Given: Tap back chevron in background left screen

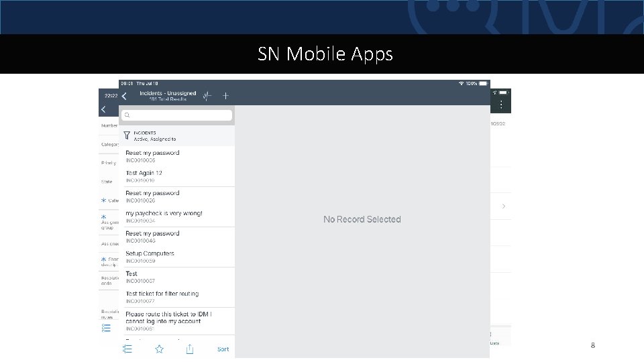Looking at the screenshot, I should 103,109.
